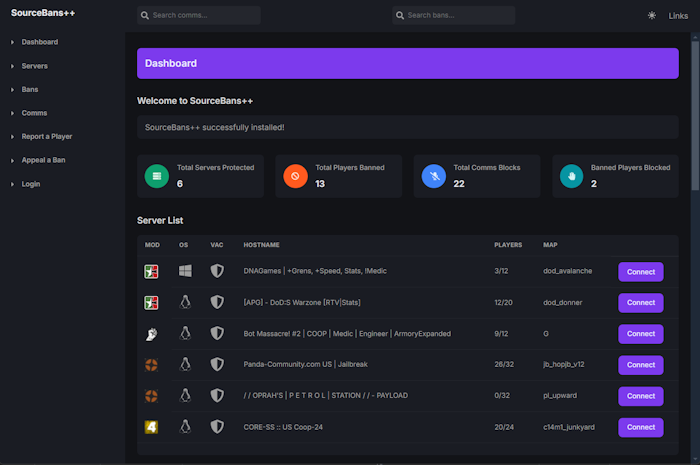Click the Linux icon for CORE-SS server
Viewport: 700px width, 465px height.
[x=185, y=427]
